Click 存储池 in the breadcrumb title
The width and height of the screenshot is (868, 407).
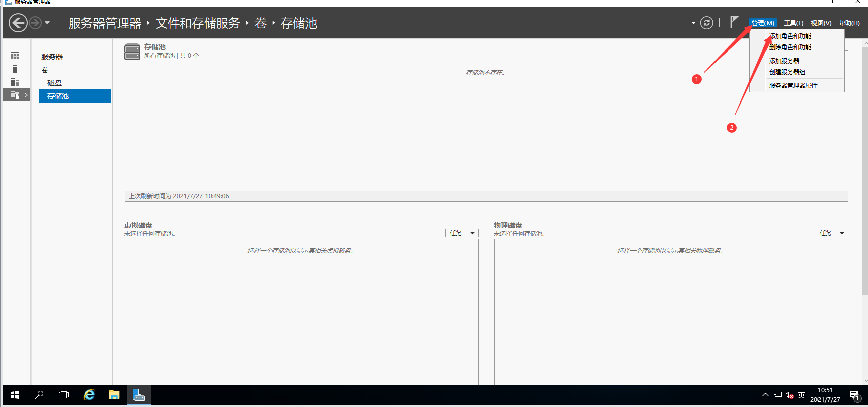299,23
